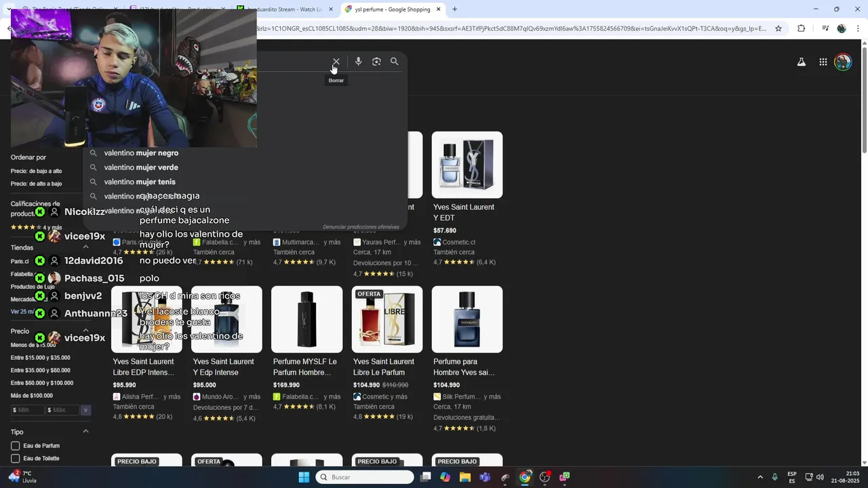The image size is (868, 488).
Task: Close the ysl perfume Google Shopping tab
Action: coord(438,9)
